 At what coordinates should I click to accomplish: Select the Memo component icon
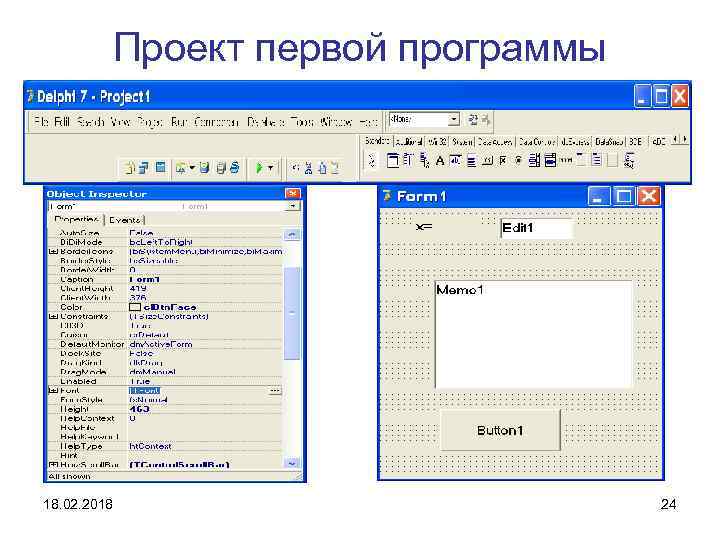click(472, 161)
